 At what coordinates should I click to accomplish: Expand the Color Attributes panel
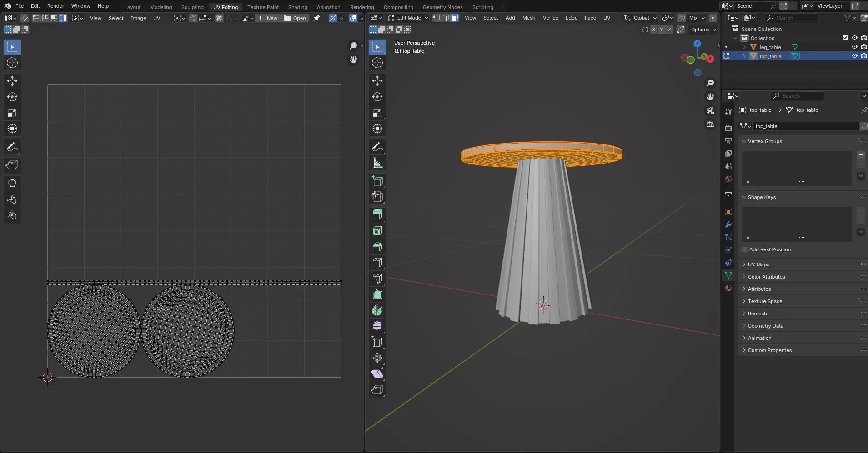766,277
